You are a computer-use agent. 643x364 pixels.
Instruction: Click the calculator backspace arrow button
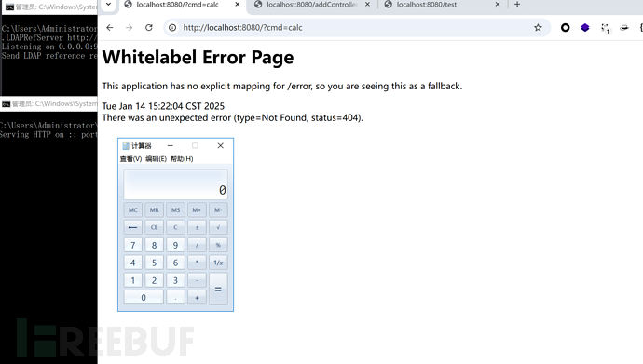[133, 227]
